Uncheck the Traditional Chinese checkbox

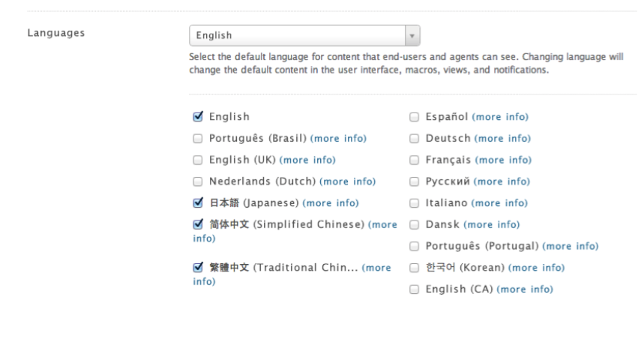click(198, 268)
